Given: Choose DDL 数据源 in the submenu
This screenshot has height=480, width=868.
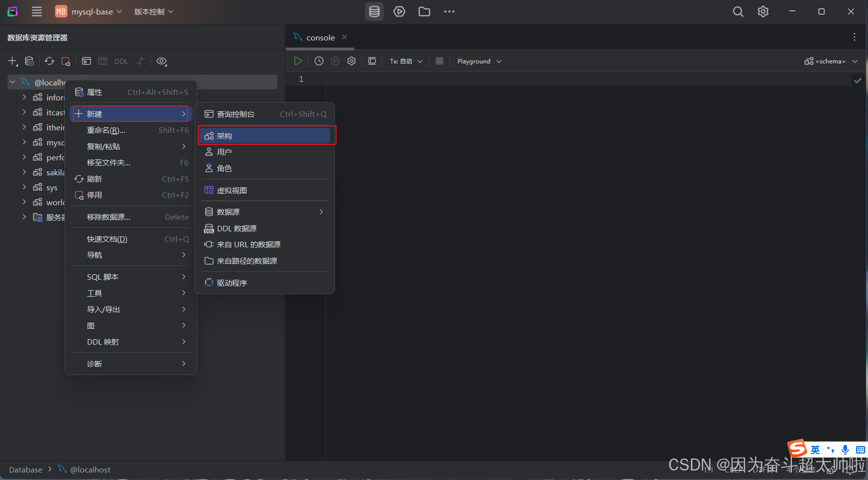Looking at the screenshot, I should (265, 228).
